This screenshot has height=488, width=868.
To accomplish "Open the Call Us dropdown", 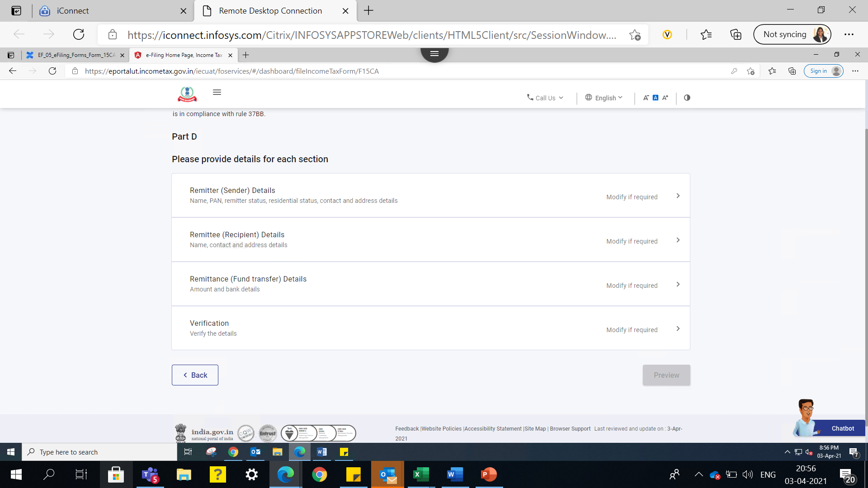I will point(545,98).
